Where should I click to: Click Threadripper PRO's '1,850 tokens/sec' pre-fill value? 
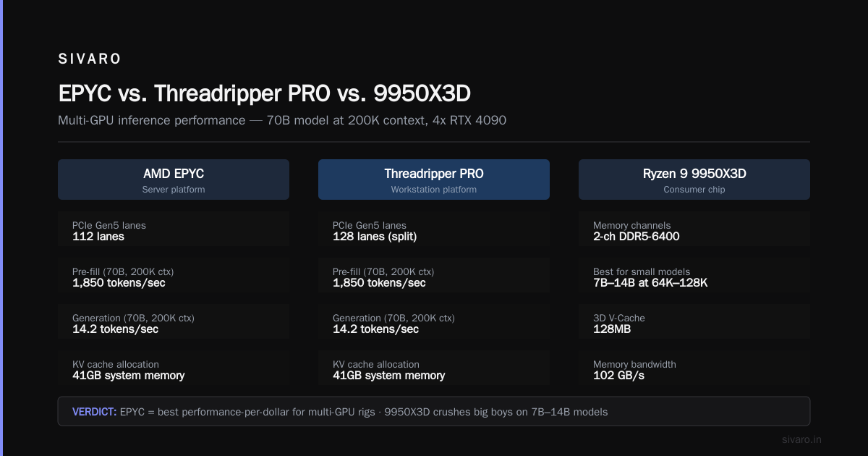379,283
